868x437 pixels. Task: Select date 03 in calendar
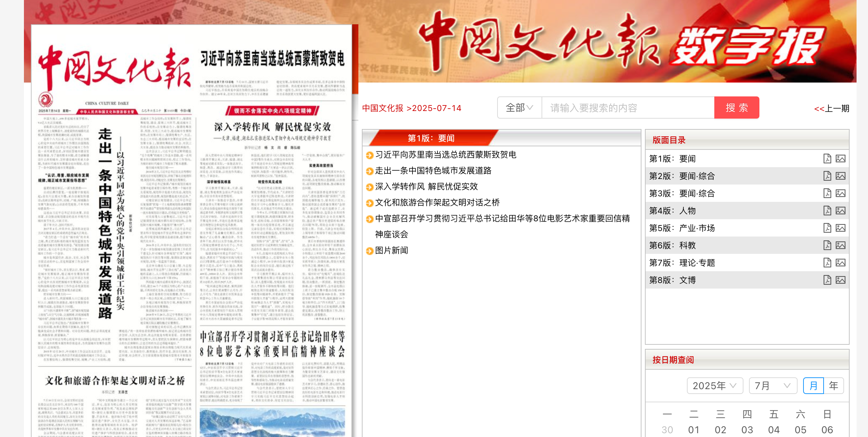point(747,430)
